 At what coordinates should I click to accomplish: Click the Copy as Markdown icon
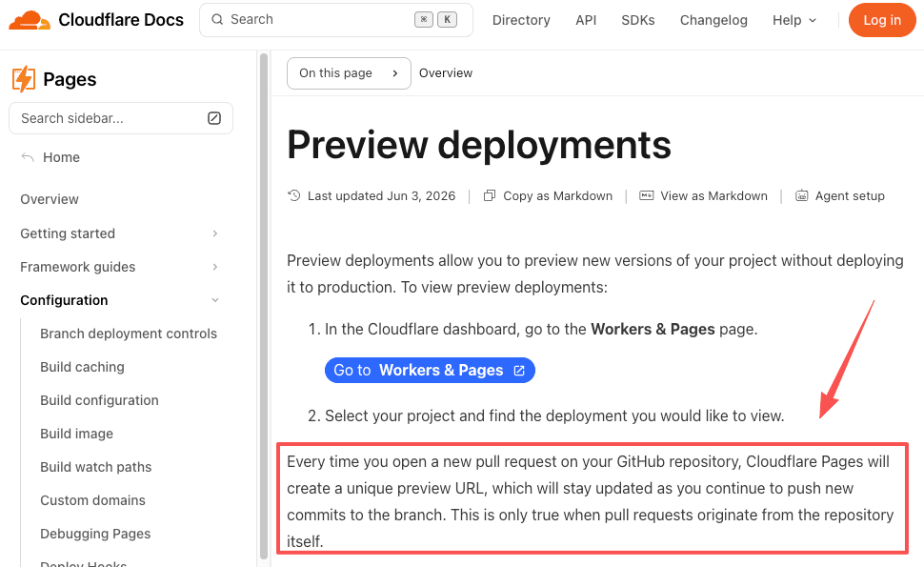(x=489, y=195)
